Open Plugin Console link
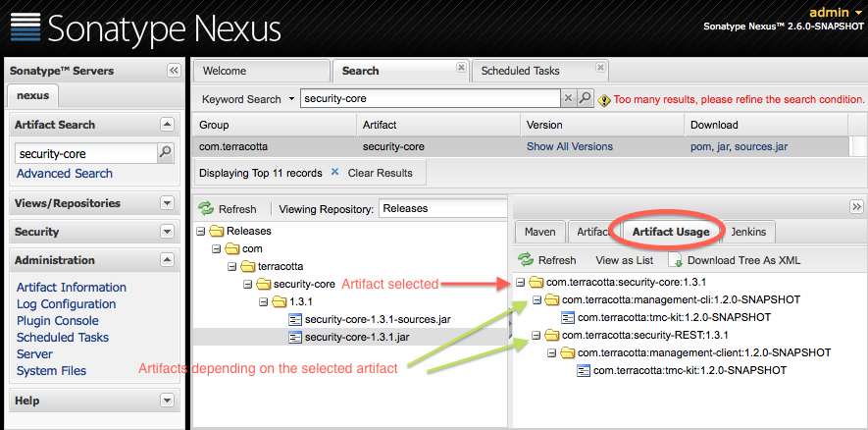Image resolution: width=868 pixels, height=430 pixels. [58, 320]
